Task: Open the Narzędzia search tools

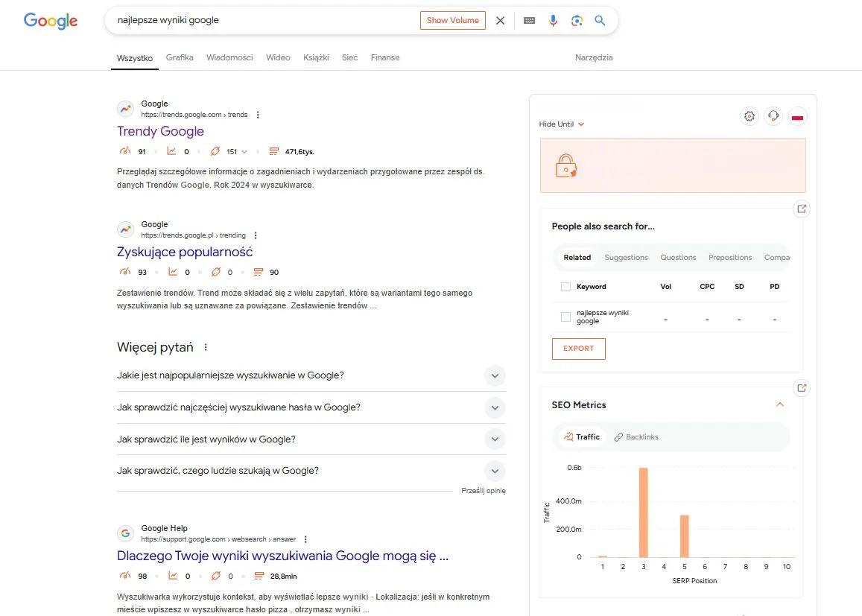Action: [594, 57]
